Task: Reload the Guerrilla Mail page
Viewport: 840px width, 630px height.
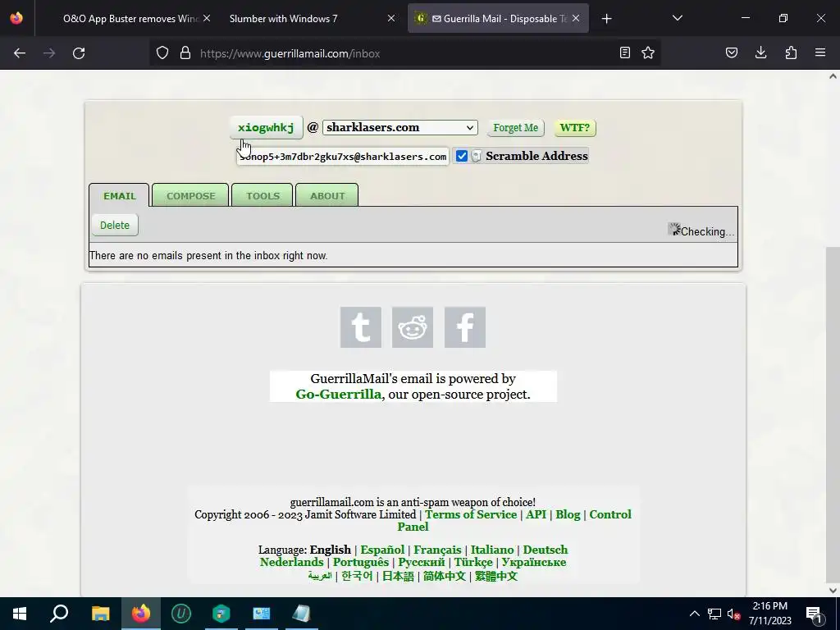Action: pyautogui.click(x=79, y=53)
